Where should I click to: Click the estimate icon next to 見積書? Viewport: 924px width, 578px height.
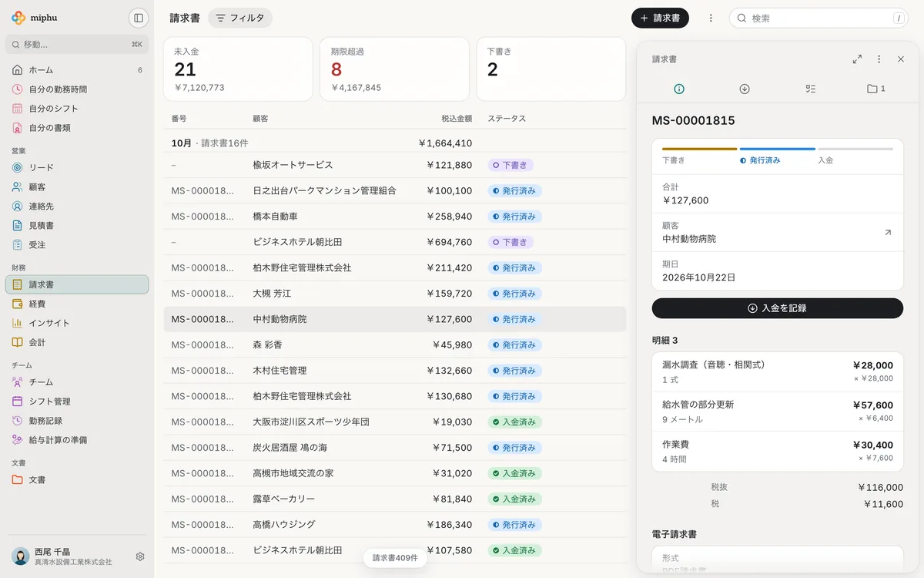pos(18,226)
